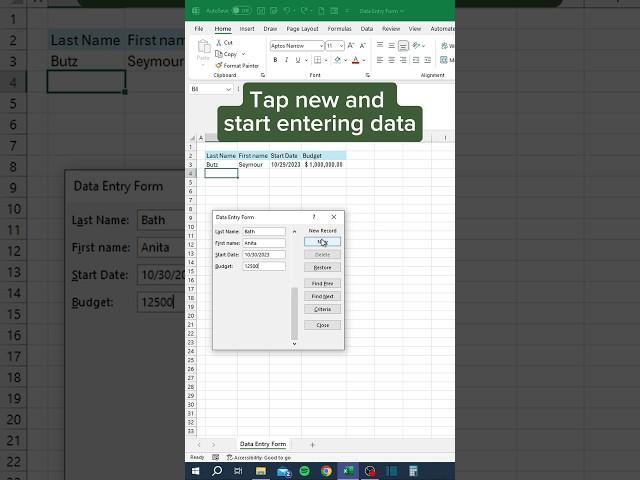Expand the Name Box dropdown
The width and height of the screenshot is (640, 480).
[x=228, y=89]
